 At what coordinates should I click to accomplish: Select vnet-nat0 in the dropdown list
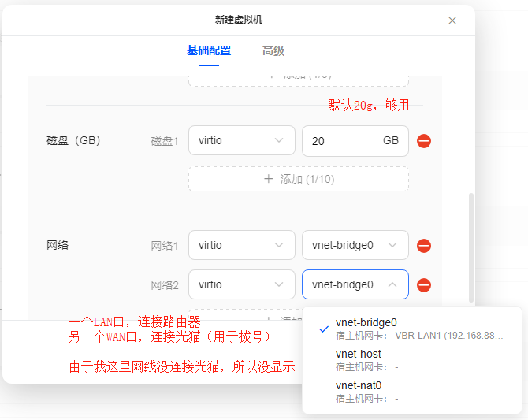click(x=359, y=385)
